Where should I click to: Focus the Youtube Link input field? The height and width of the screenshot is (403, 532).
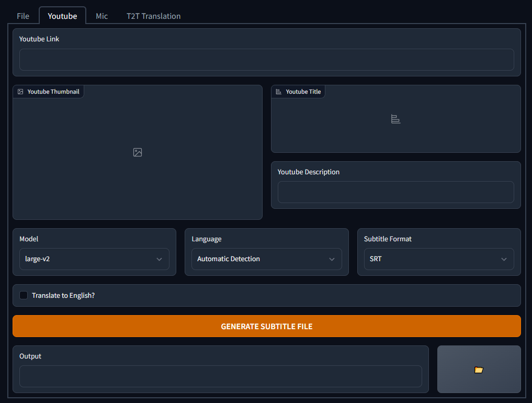point(267,60)
